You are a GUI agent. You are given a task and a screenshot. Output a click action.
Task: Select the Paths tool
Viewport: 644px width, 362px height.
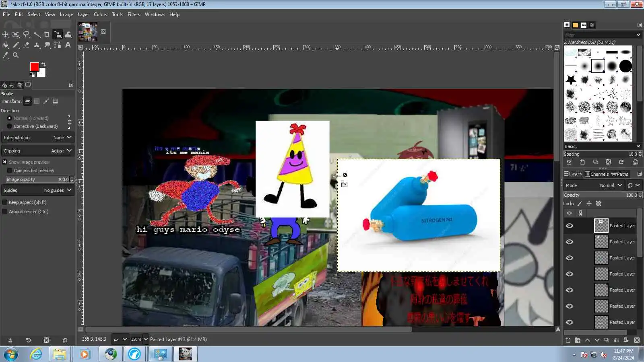pyautogui.click(x=58, y=45)
